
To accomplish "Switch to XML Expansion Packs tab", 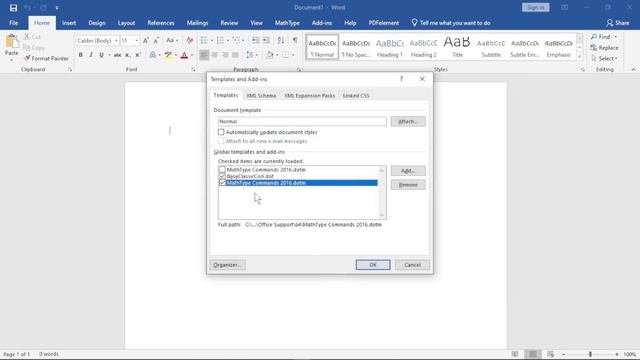I will tap(309, 96).
